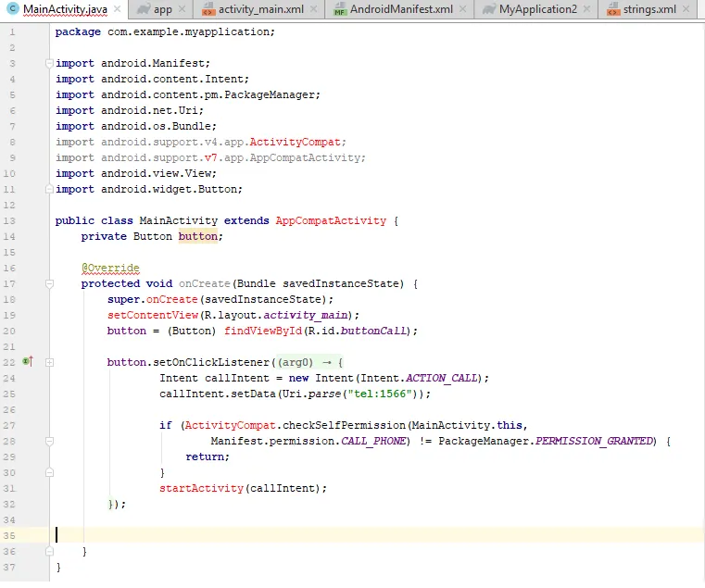
Task: Click R.id.buttonCall reference
Action: [x=357, y=331]
